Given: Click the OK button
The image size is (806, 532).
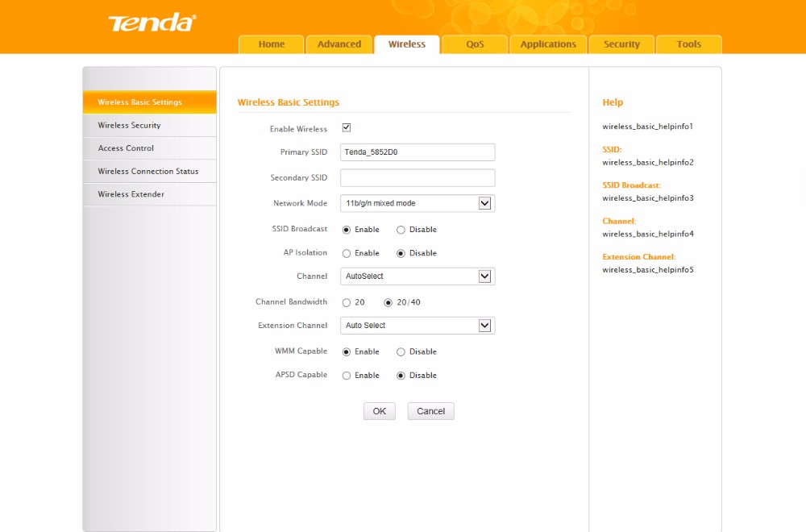Looking at the screenshot, I should click(x=379, y=411).
